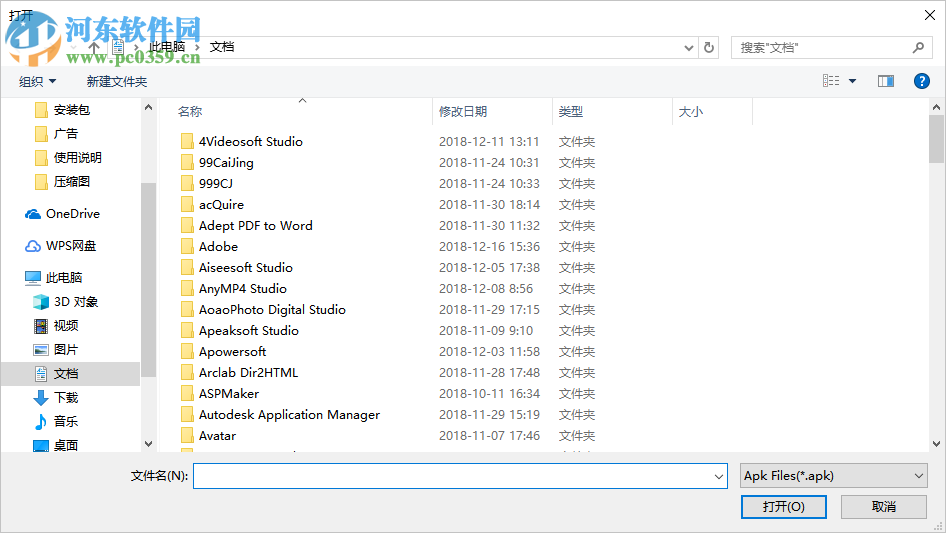Click folder icon of Apowersoft
Image resolution: width=946 pixels, height=533 pixels.
coord(187,351)
